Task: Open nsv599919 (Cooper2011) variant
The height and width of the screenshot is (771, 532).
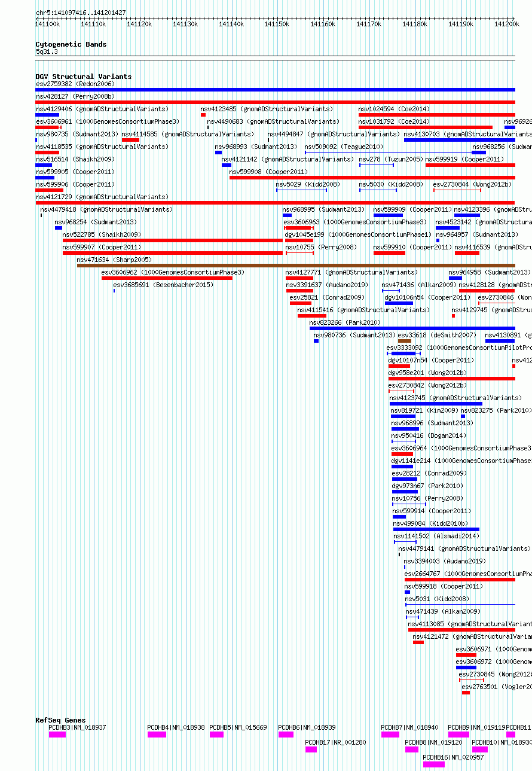Action: pos(465,159)
